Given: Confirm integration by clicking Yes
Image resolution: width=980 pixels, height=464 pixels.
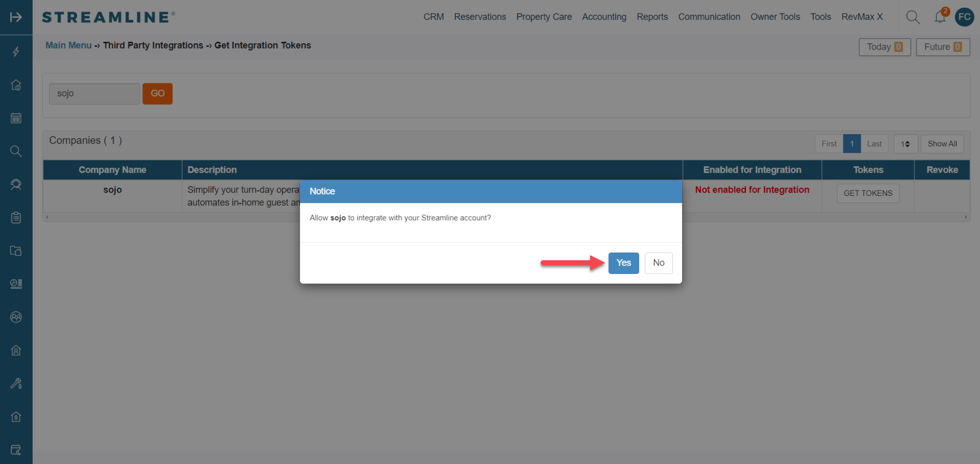Looking at the screenshot, I should [623, 263].
